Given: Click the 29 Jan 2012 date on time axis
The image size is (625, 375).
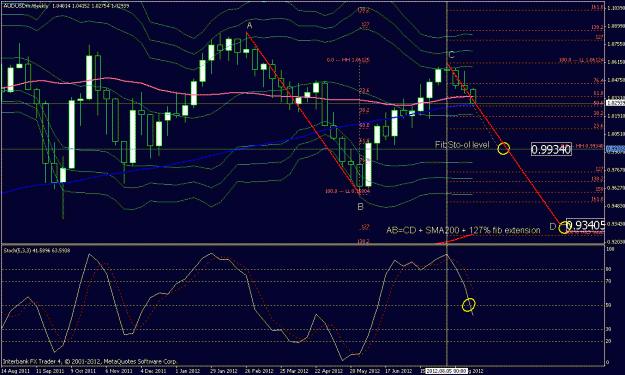Looking at the screenshot, I should pyautogui.click(x=224, y=371).
